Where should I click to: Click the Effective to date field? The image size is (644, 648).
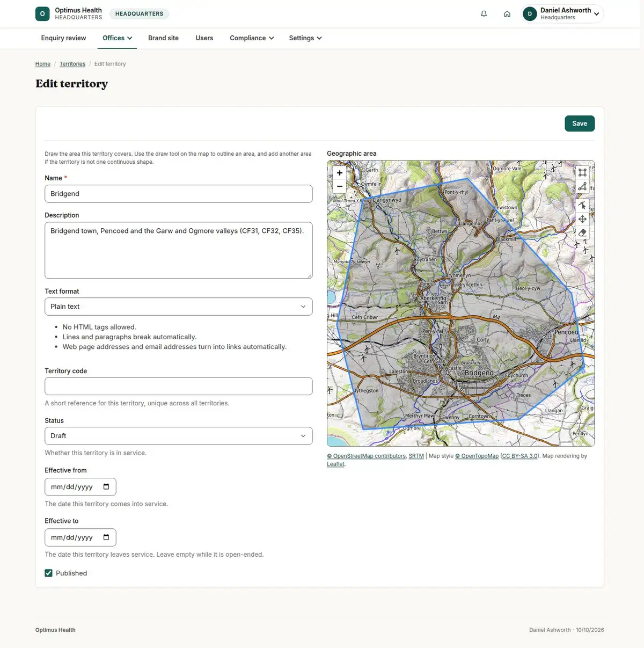tap(80, 537)
